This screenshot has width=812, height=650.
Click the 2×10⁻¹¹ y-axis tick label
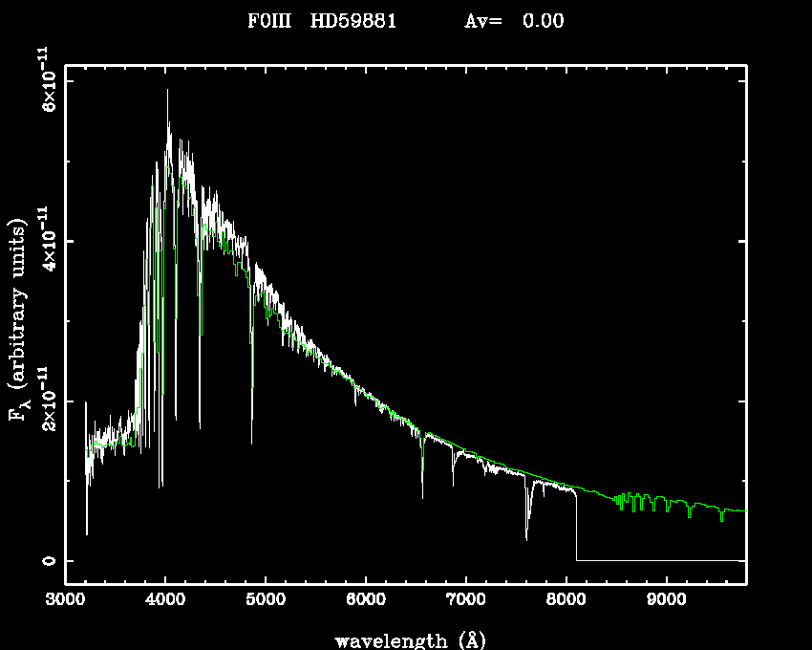click(45, 400)
